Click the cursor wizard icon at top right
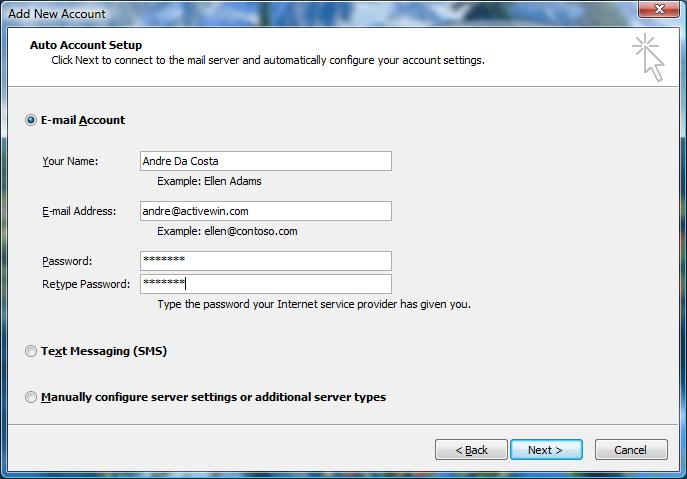 pyautogui.click(x=648, y=57)
